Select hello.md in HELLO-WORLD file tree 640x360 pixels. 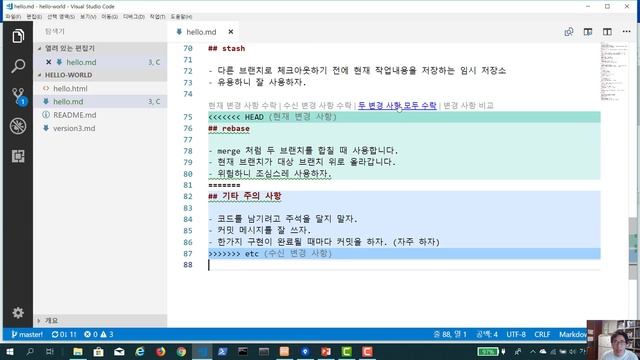coord(100,102)
